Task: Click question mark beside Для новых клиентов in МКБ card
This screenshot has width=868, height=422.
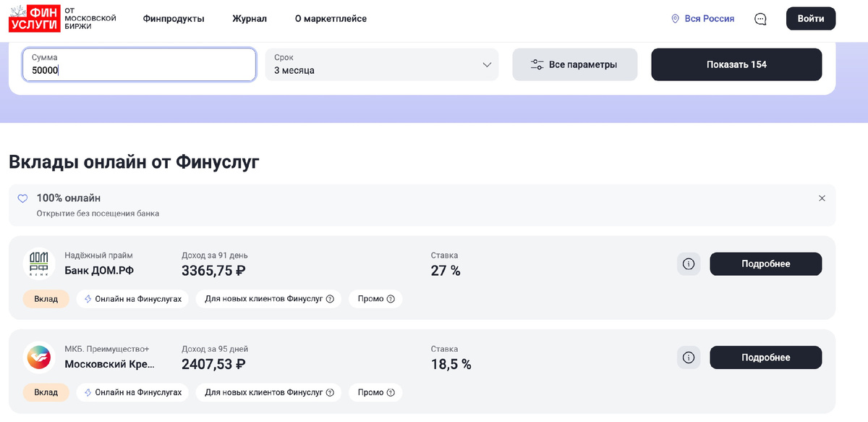Action: click(330, 392)
